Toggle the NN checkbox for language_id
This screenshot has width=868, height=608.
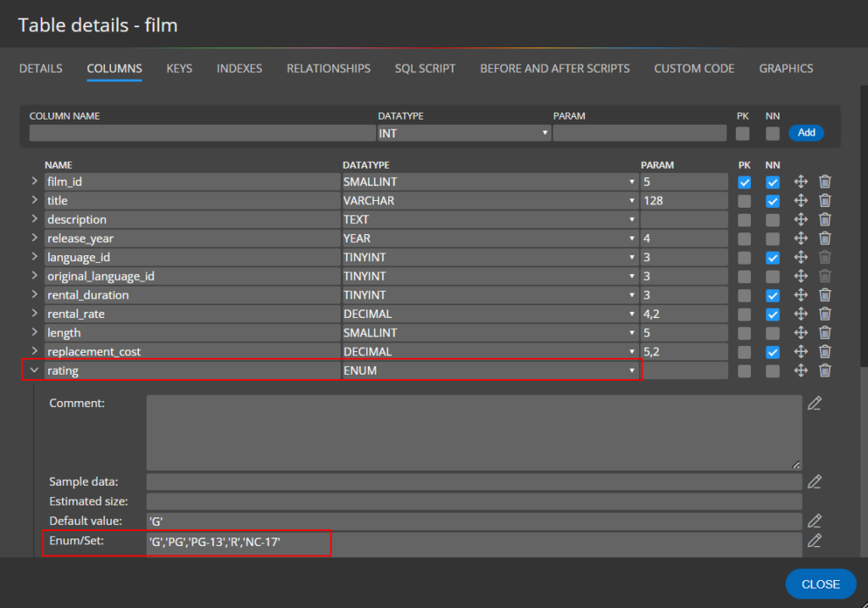[772, 258]
